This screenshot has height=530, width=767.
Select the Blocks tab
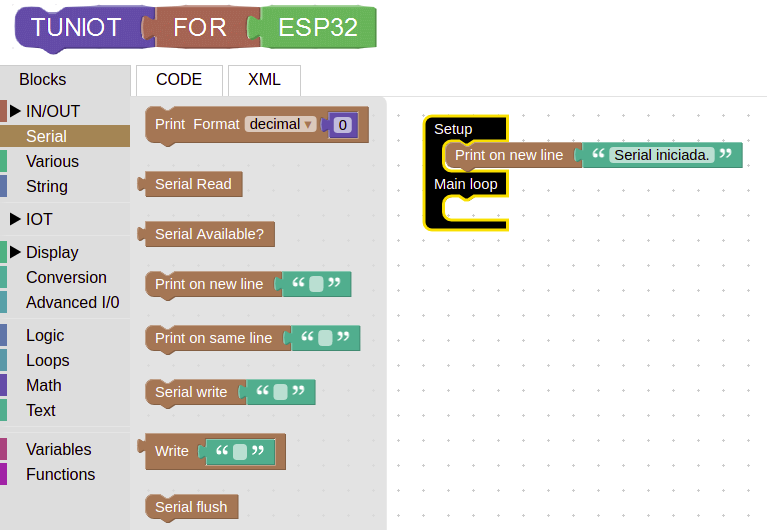(43, 80)
